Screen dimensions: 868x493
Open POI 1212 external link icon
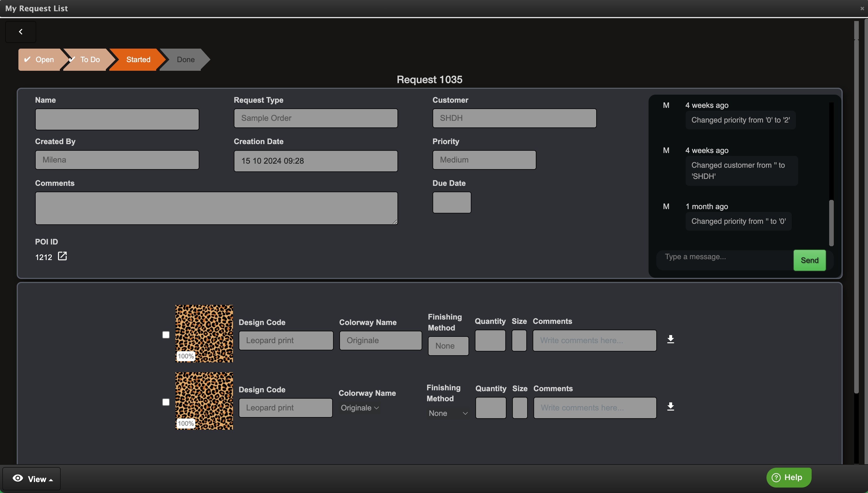[62, 256]
